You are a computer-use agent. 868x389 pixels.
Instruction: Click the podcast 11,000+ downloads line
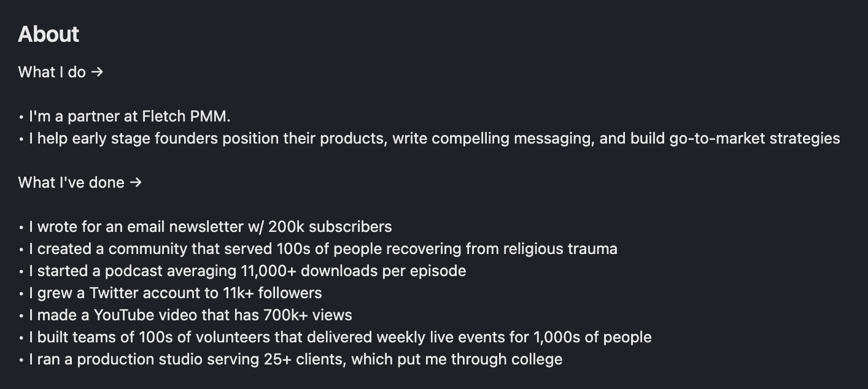pyautogui.click(x=242, y=271)
